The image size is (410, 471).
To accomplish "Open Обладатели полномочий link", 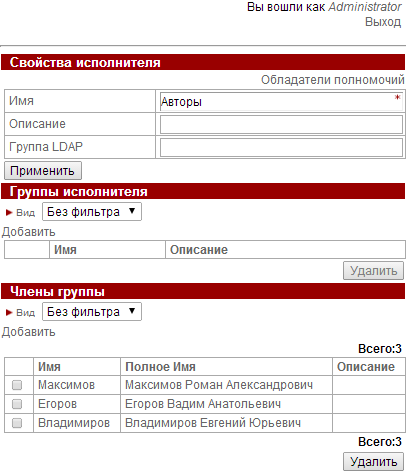I will [x=332, y=80].
